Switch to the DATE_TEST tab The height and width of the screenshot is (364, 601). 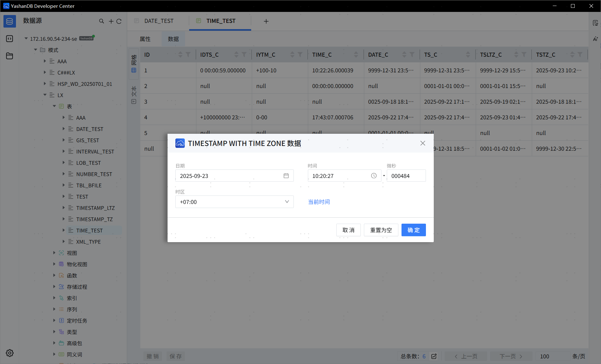(x=158, y=21)
